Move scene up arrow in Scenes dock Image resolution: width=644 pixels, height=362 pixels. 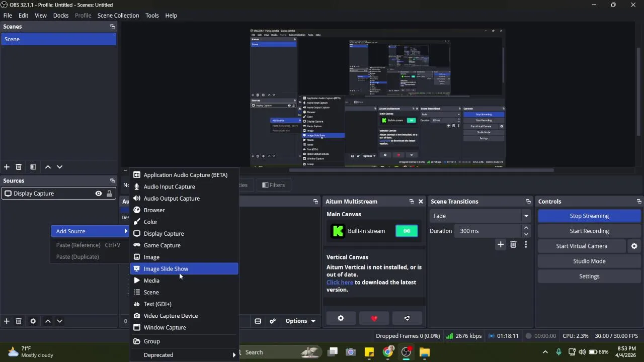(48, 167)
